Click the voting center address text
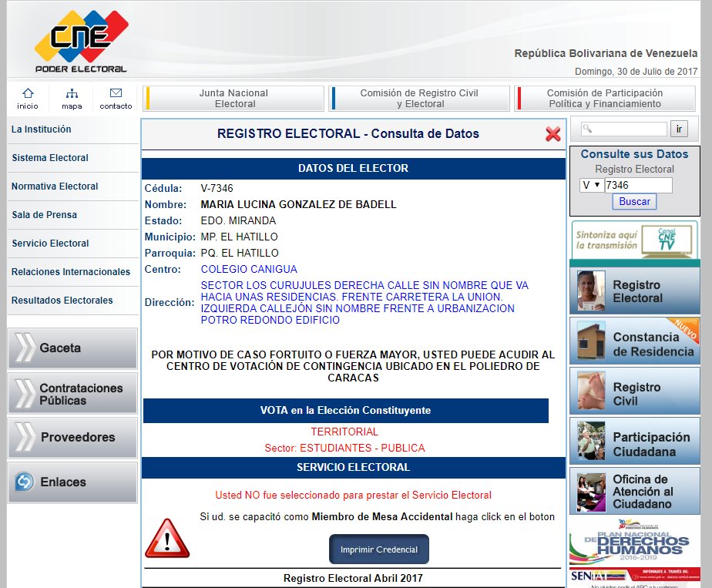The image size is (712, 588). point(364,303)
